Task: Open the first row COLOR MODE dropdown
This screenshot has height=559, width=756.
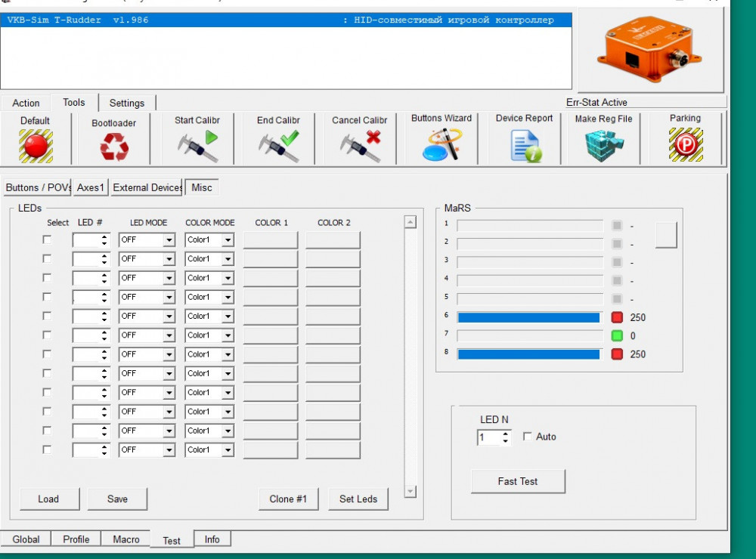Action: tap(228, 240)
